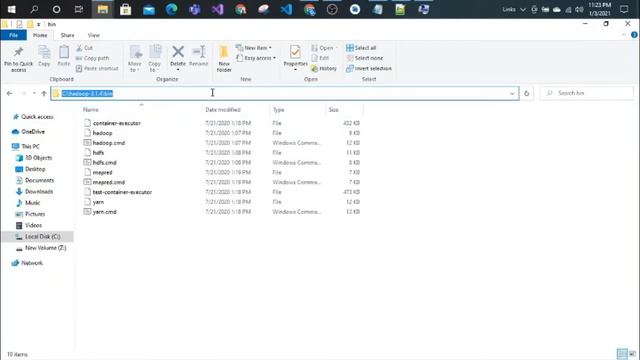The height and width of the screenshot is (360, 640).
Task: Select the yarn file without extension
Action: 98,202
